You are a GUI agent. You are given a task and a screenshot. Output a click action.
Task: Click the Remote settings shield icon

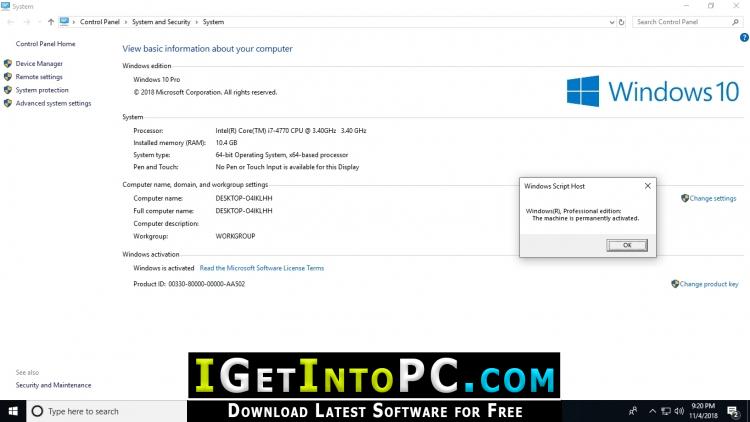point(8,77)
